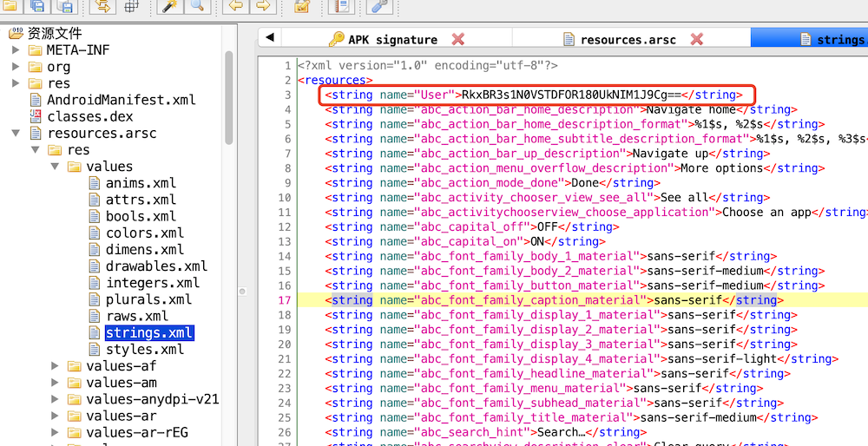Close the APK signature tab

457,39
